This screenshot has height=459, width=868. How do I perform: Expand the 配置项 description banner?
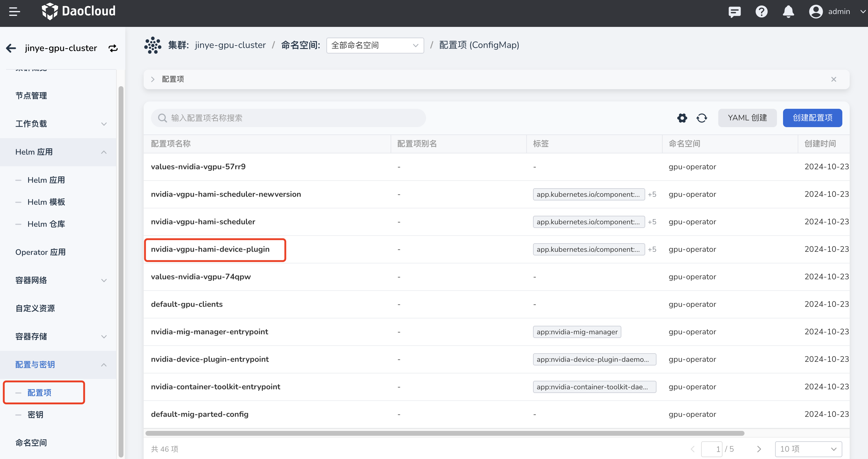pos(153,79)
